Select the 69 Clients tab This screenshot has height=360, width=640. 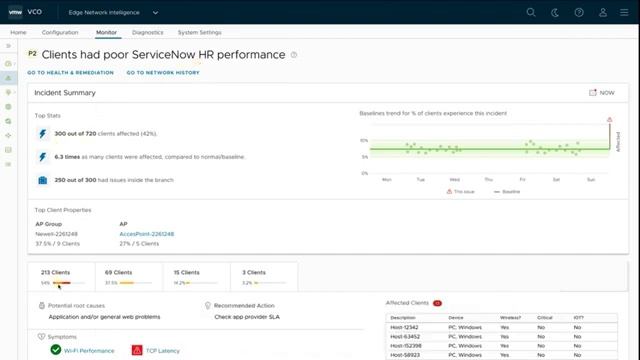[x=129, y=277]
